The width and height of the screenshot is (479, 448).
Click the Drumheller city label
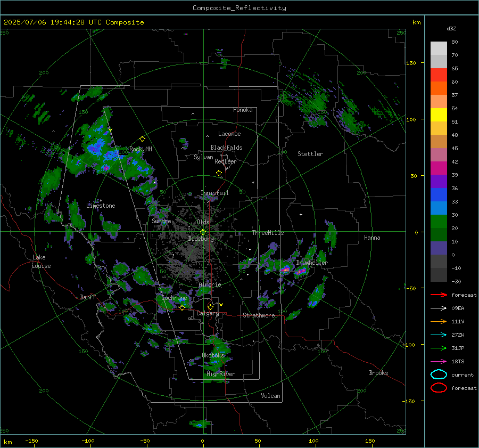pyautogui.click(x=312, y=263)
